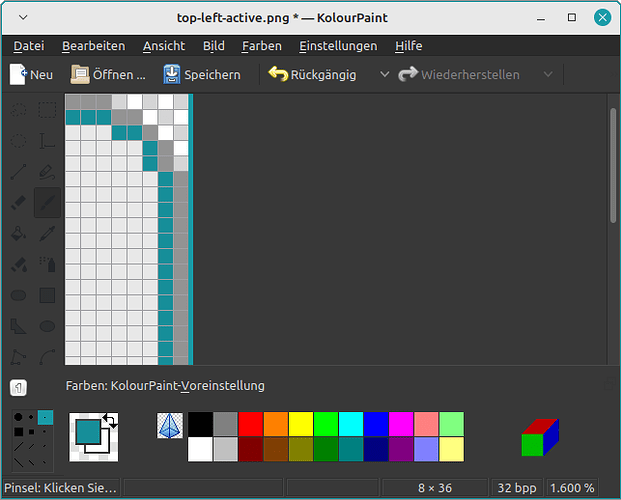Select the Line tool

(18, 172)
